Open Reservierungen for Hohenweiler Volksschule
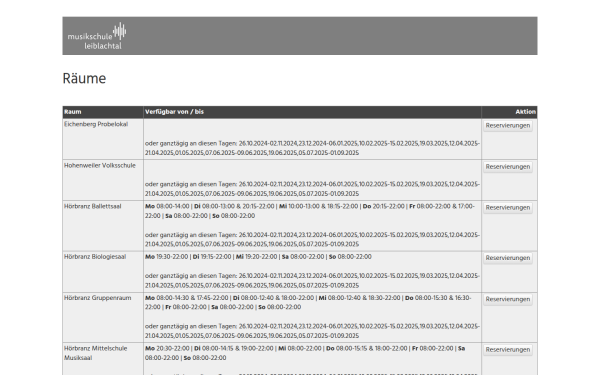This screenshot has height=375, width=600. tap(508, 167)
